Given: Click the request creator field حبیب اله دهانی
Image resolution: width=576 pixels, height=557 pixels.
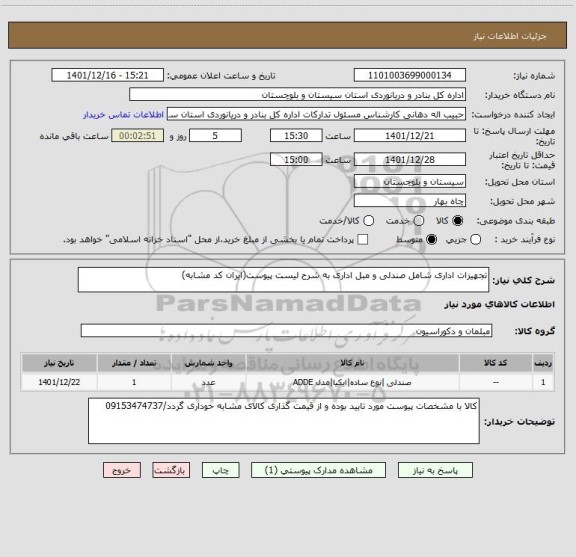Looking at the screenshot, I should 316,115.
